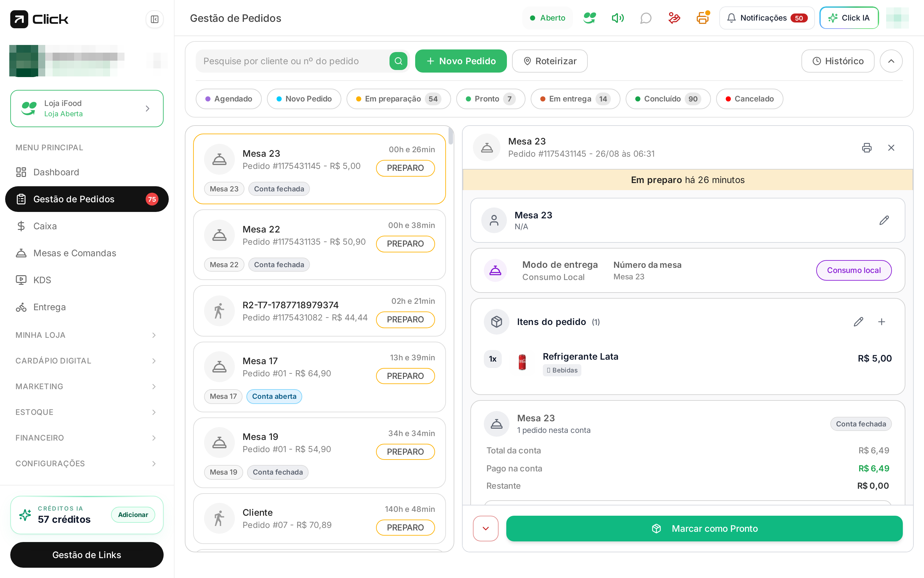Close the Mesa 23 order details
The width and height of the screenshot is (924, 578).
(x=891, y=148)
